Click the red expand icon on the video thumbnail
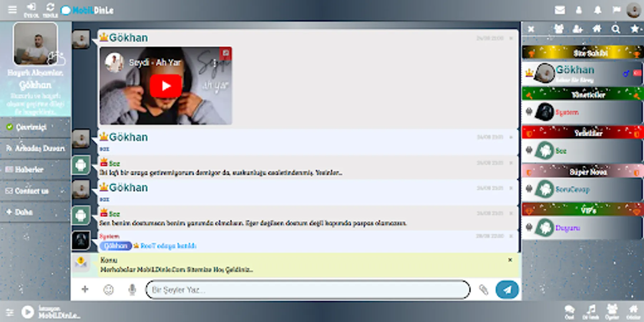This screenshot has height=322, width=644. coord(226,53)
